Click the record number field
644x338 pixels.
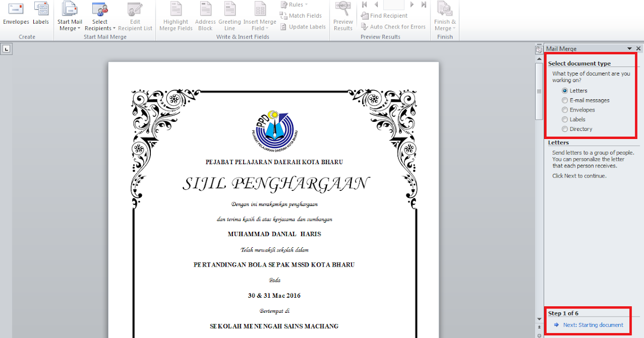pyautogui.click(x=393, y=4)
